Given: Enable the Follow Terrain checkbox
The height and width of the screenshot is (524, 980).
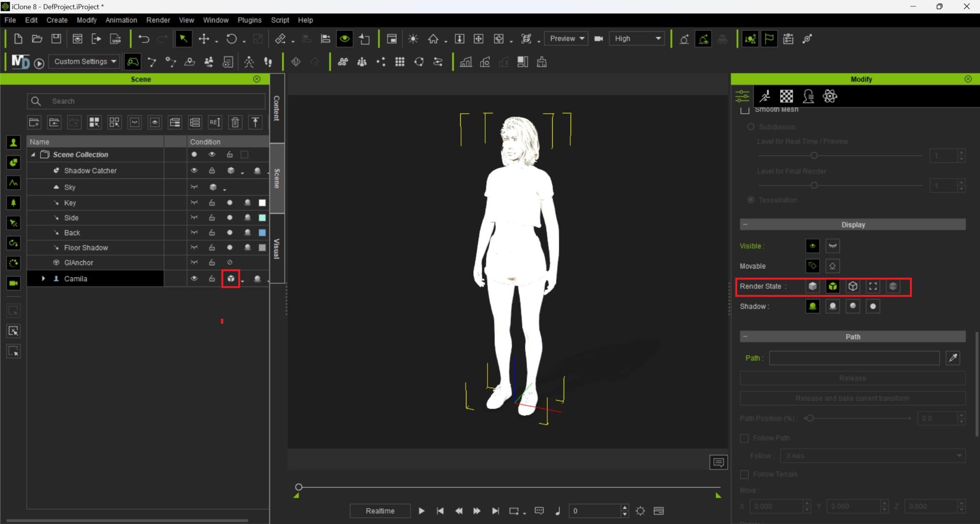Looking at the screenshot, I should point(744,474).
